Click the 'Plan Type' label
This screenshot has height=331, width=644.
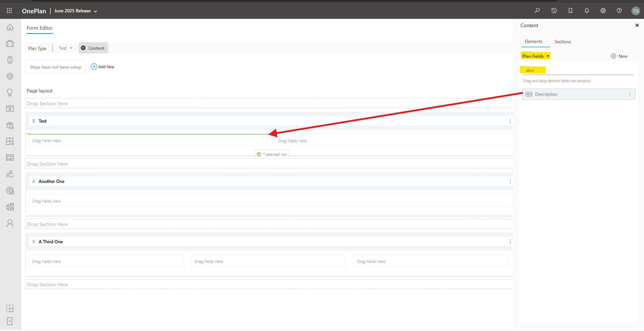[x=37, y=48]
